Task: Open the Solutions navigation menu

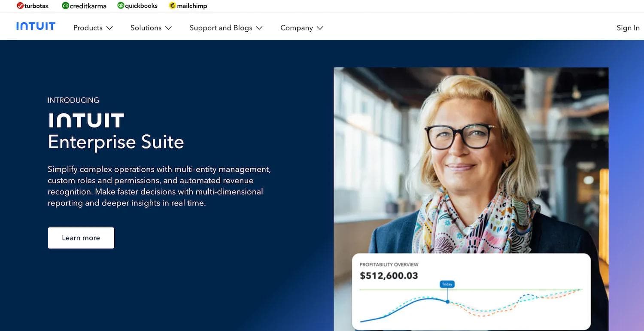Action: pyautogui.click(x=146, y=27)
